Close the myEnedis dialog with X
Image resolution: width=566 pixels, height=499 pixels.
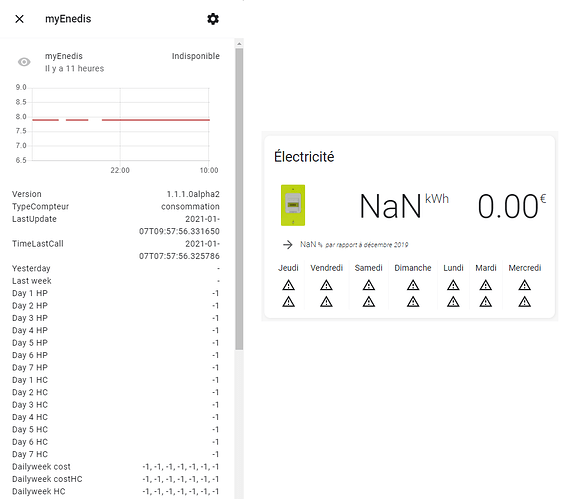pos(19,19)
